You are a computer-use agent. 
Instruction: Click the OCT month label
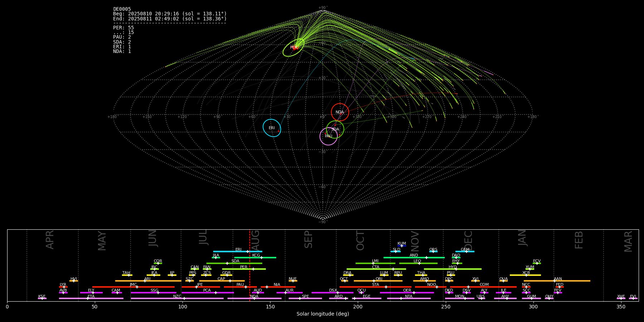point(361,240)
